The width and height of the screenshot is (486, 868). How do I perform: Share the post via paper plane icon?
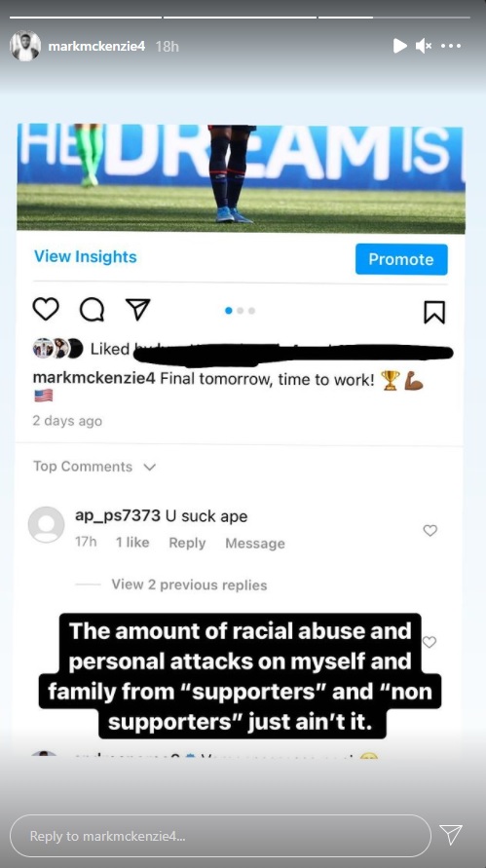137,310
